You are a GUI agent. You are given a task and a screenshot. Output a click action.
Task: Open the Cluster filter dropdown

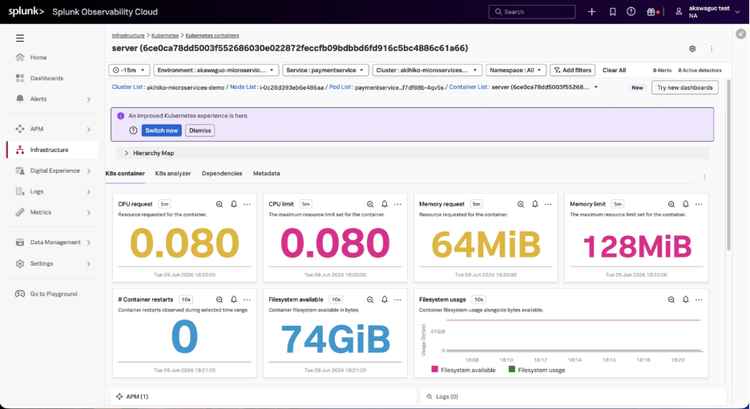[x=427, y=70]
